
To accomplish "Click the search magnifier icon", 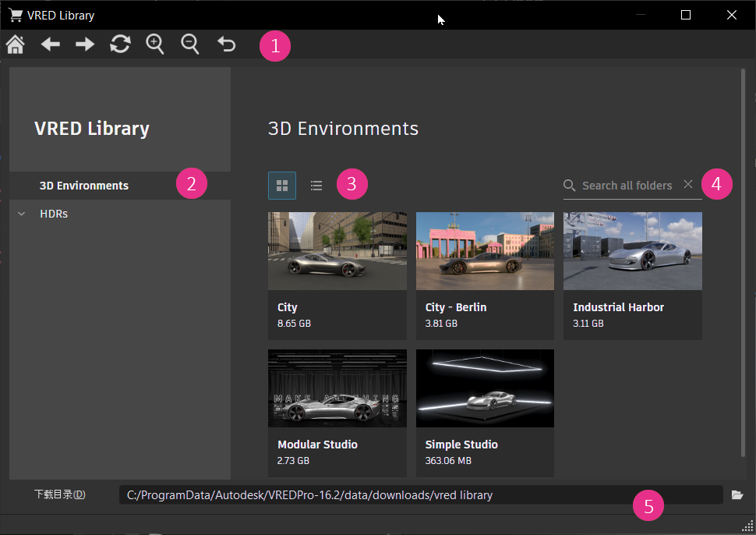I will (570, 186).
